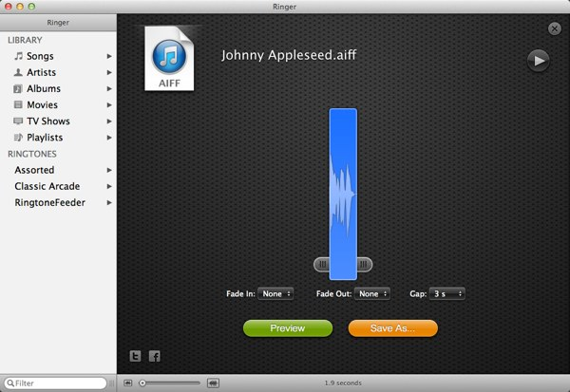Click the Songs music note icon
Screen dimensions: 570x392
[18, 56]
